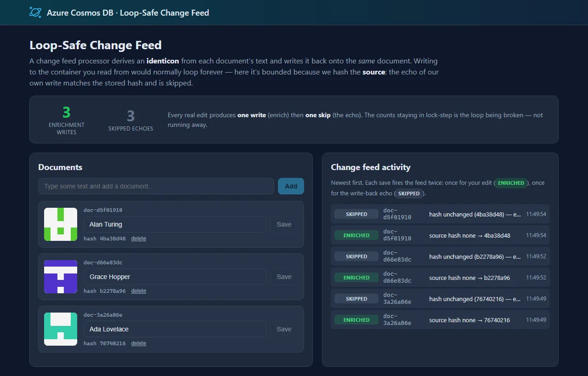This screenshot has height=376, width=588.
Task: Delete document doc-d66e83dc
Action: click(139, 291)
